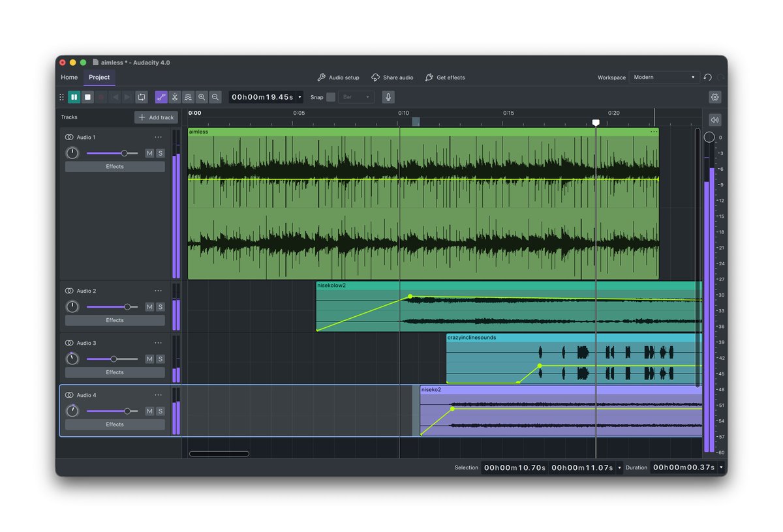The image size is (783, 532).
Task: Solo the Audio 3 track
Action: (160, 359)
